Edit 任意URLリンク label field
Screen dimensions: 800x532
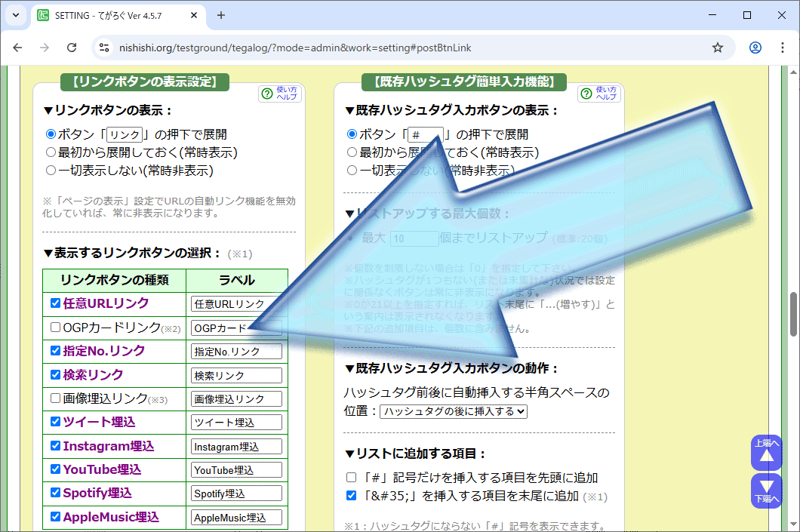[237, 304]
